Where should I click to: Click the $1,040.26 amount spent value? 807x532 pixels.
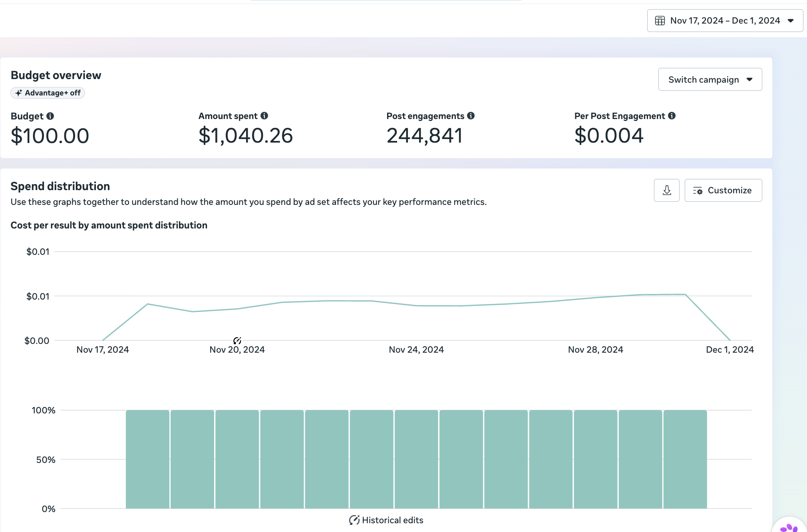click(x=246, y=136)
